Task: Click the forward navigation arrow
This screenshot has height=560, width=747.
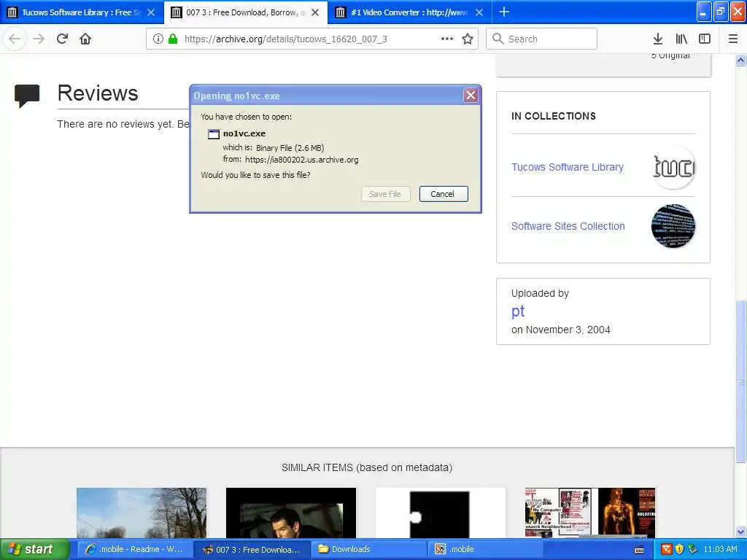Action: pos(39,39)
